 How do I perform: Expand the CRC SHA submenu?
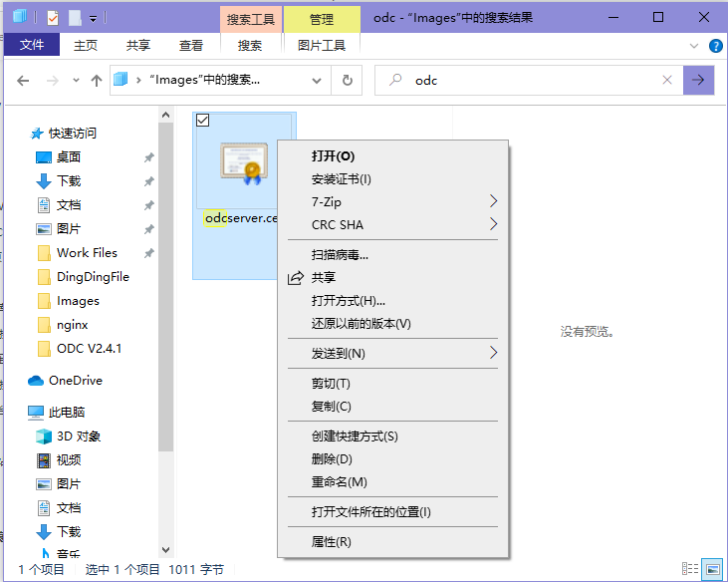(x=392, y=224)
